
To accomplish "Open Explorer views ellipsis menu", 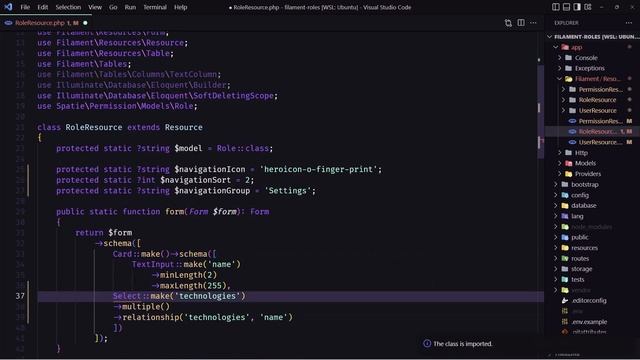I will [x=629, y=23].
